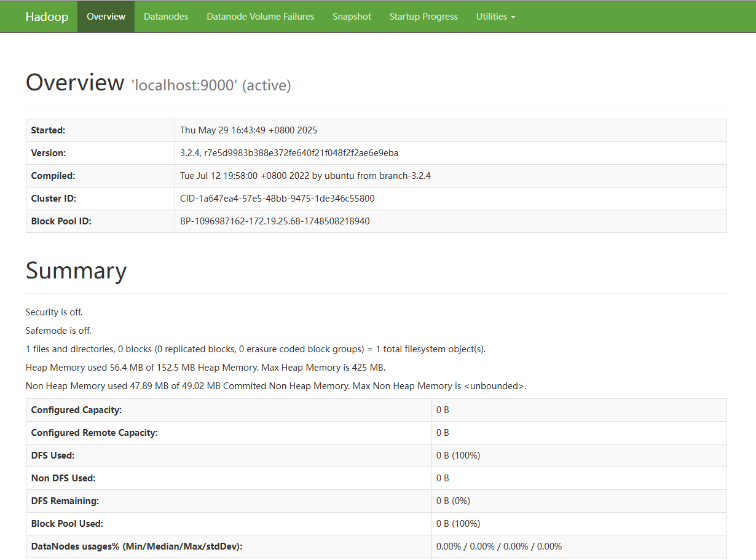Click the Summary section heading

coord(76,271)
